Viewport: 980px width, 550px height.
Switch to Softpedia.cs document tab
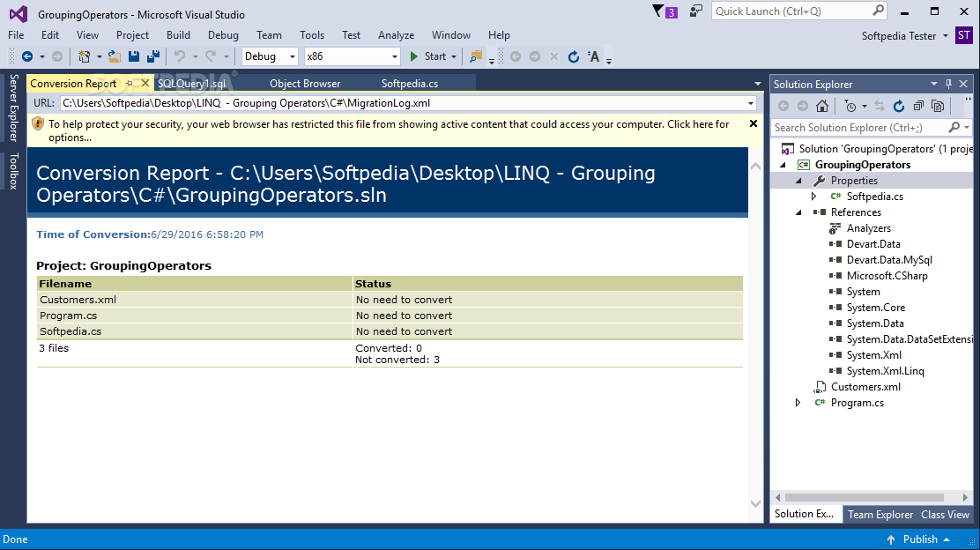(x=410, y=83)
